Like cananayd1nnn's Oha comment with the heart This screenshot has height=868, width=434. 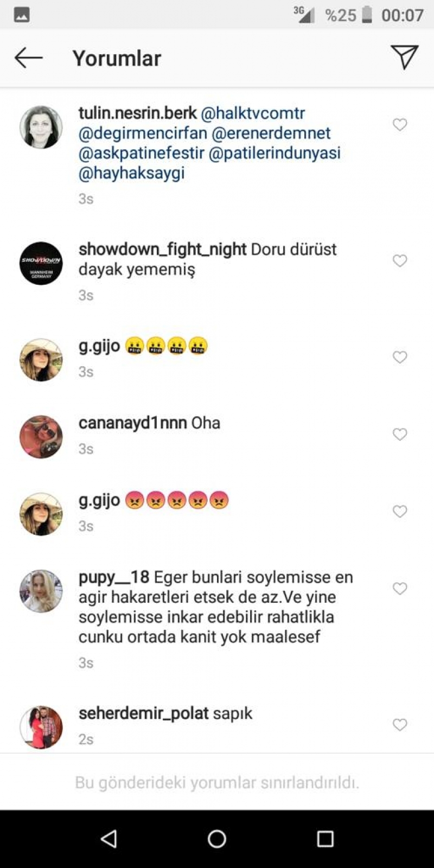[400, 435]
